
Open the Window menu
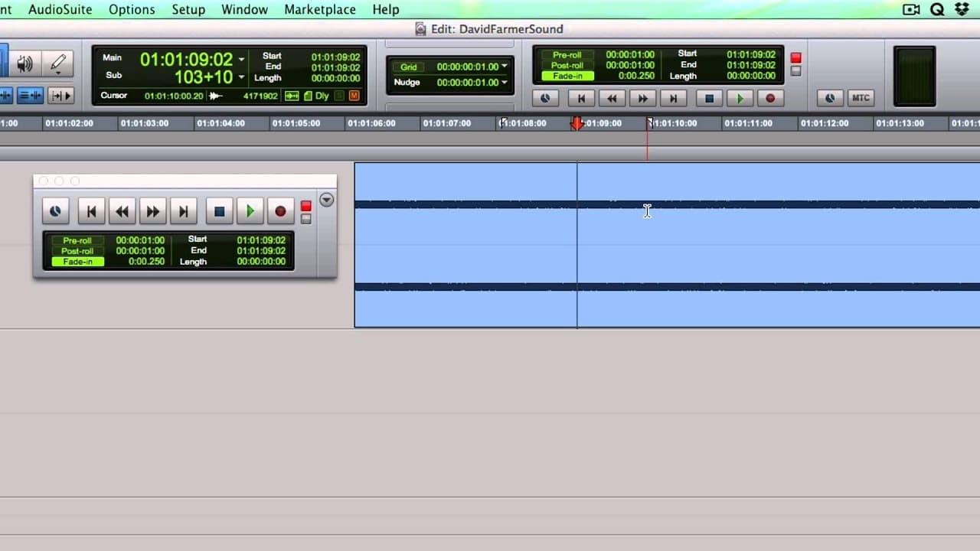pyautogui.click(x=245, y=9)
